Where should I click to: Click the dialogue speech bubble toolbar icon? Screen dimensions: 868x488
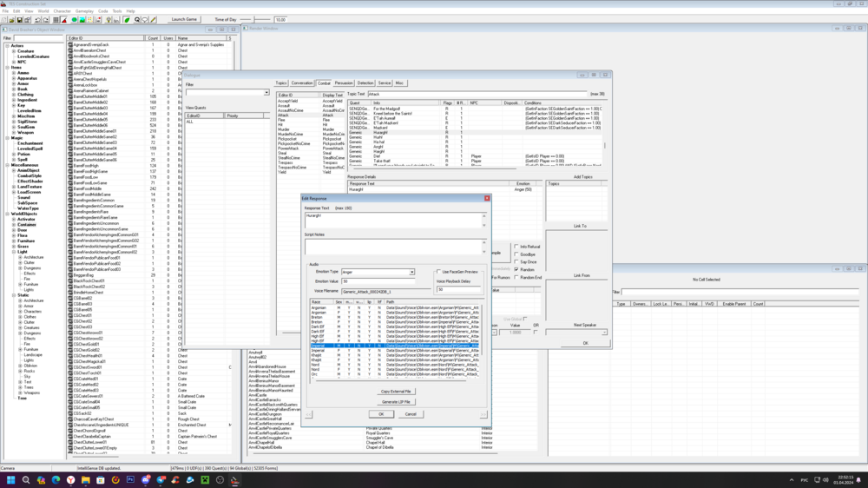pyautogui.click(x=145, y=20)
